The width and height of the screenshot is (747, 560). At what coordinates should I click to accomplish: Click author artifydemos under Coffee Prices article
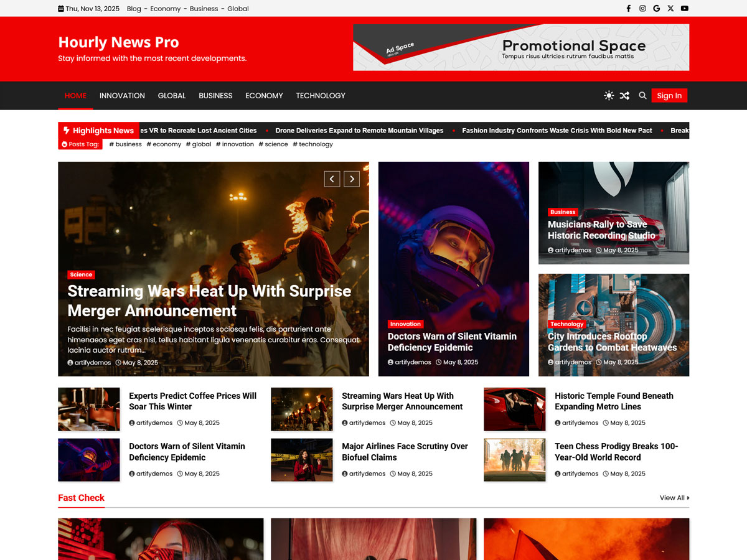[x=151, y=423]
